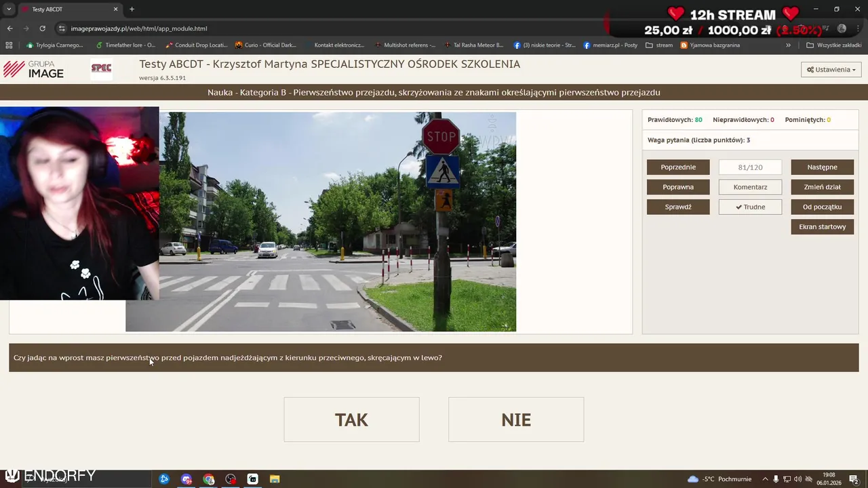Screen dimensions: 868x488
Task: Close the Testy ABCDT tab
Action: click(x=115, y=9)
